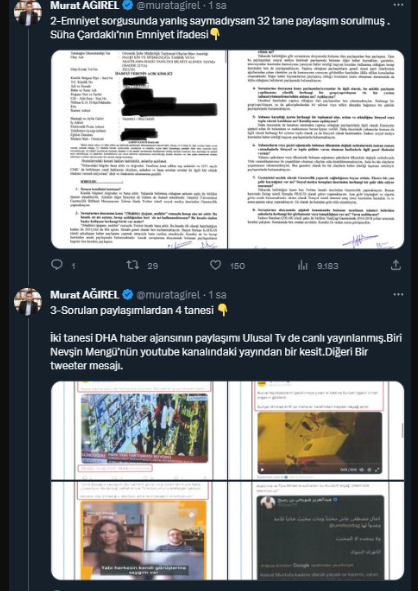Open the right page of the statement document
The width and height of the screenshot is (418, 591).
316,149
